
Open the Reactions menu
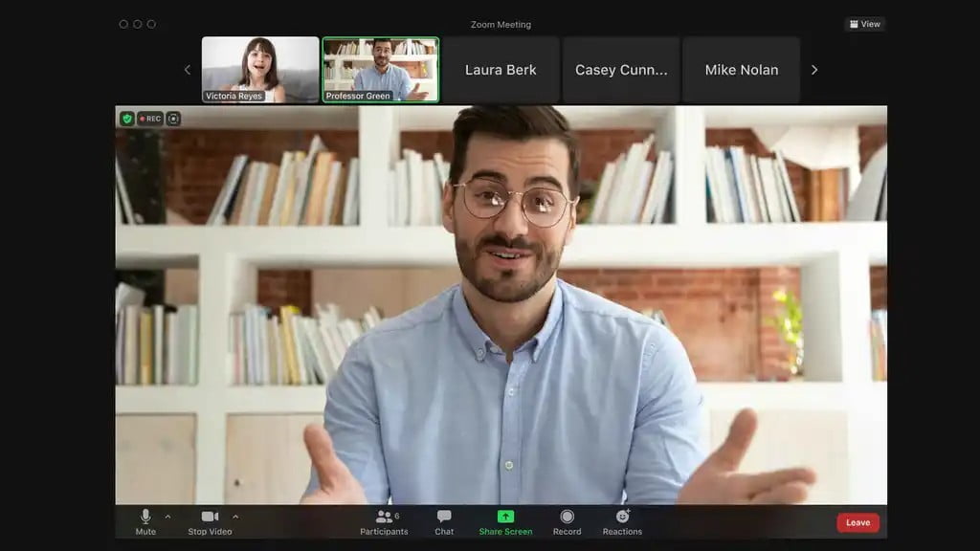click(622, 521)
